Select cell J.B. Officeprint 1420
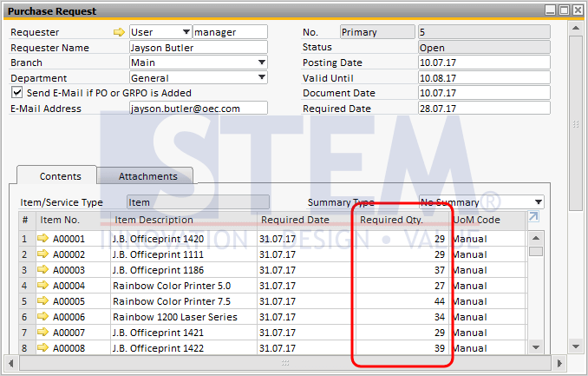 184,239
